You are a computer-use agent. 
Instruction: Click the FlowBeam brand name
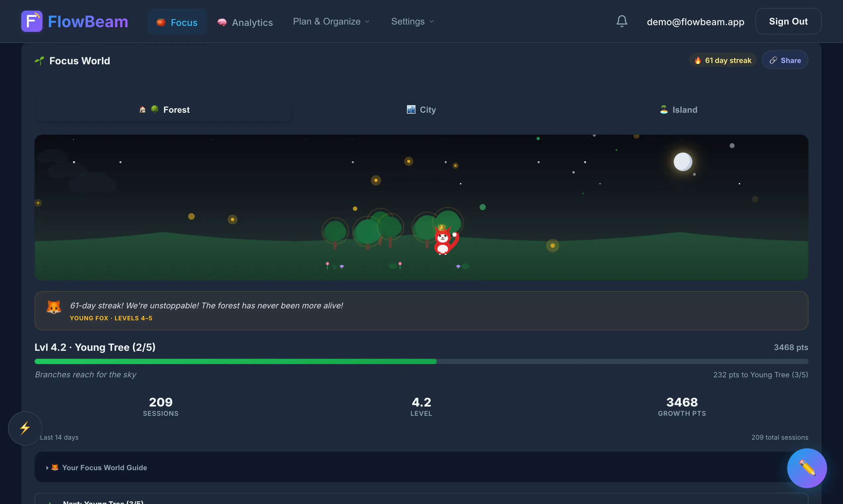point(88,22)
